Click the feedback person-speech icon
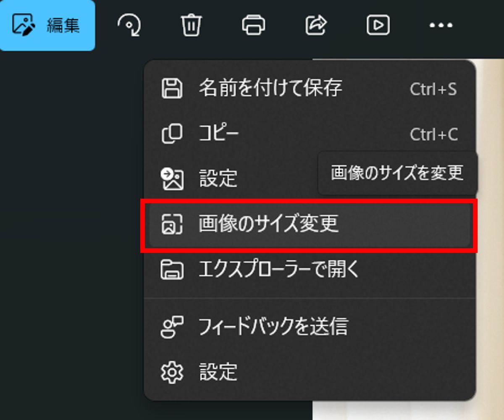Viewport: 504px width, 420px height. tap(172, 327)
